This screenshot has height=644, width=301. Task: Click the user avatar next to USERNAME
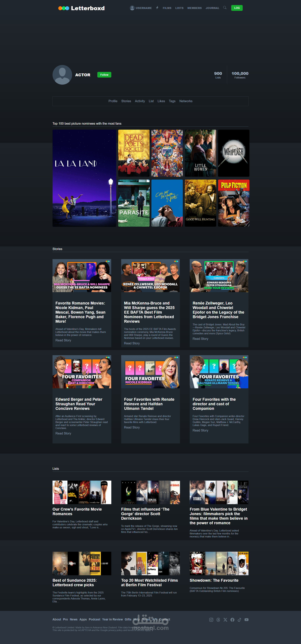click(x=132, y=8)
